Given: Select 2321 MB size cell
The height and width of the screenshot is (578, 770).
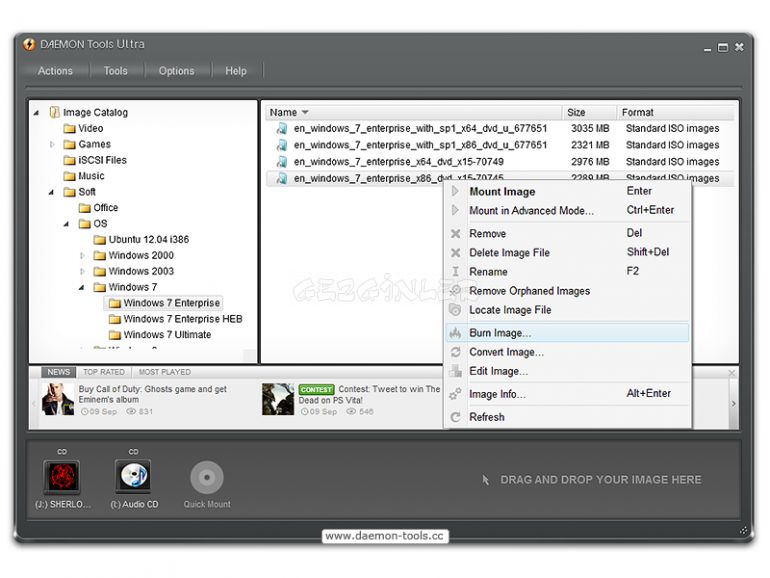Looking at the screenshot, I should [590, 145].
